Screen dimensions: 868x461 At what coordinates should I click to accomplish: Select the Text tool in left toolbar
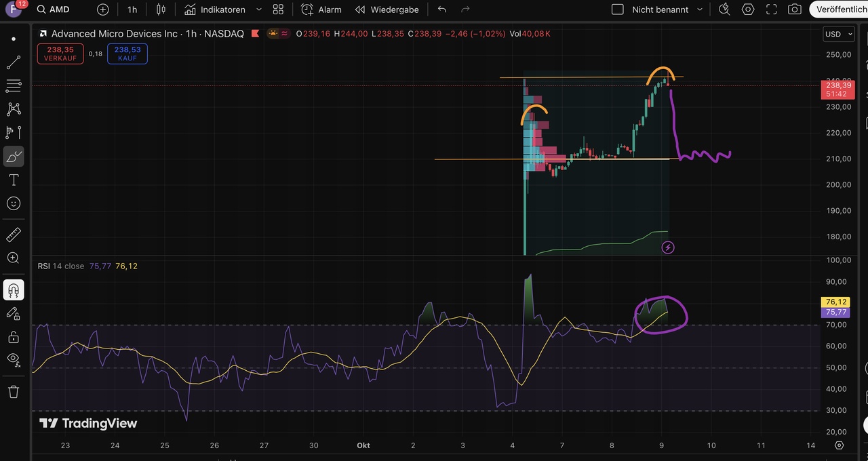(x=14, y=180)
